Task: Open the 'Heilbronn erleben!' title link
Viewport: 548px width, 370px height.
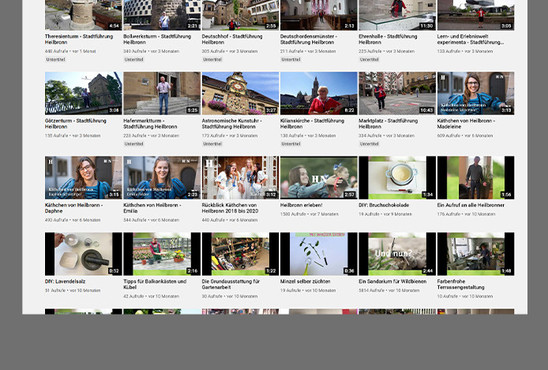Action: [x=301, y=205]
